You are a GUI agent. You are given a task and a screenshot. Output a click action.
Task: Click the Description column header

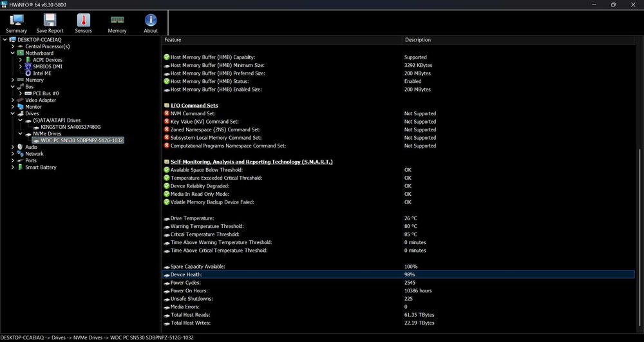(x=518, y=40)
